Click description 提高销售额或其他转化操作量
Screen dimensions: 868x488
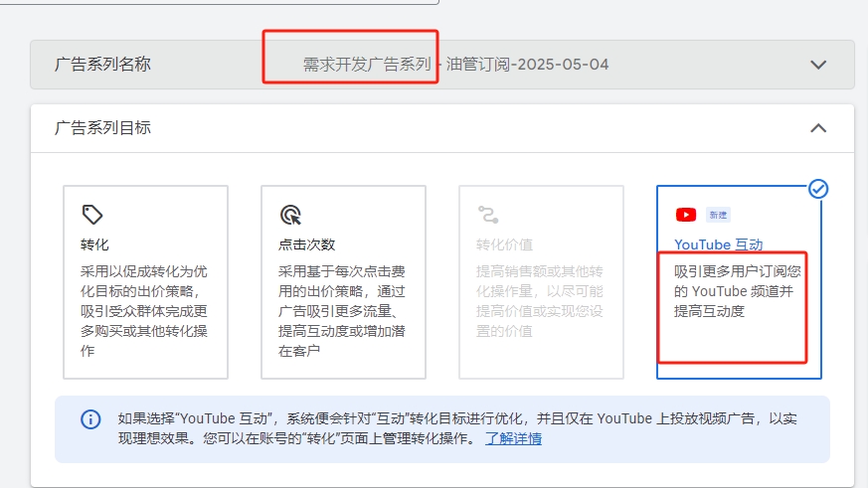coord(540,301)
